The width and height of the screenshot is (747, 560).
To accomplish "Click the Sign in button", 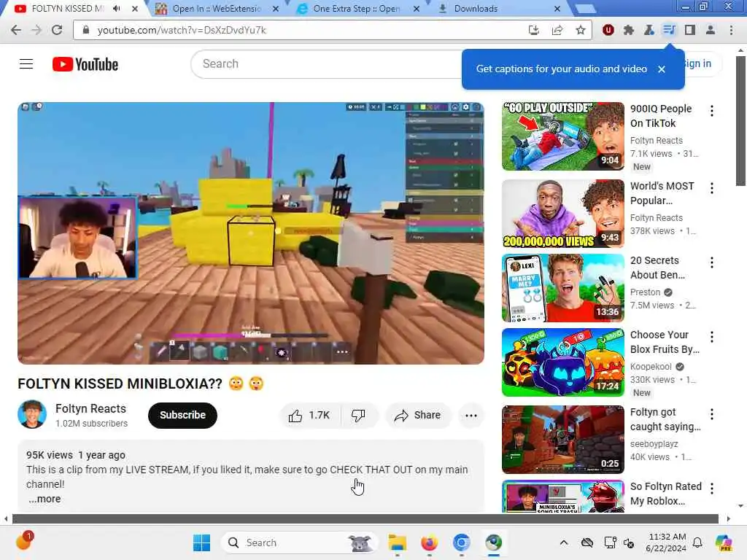I will (x=698, y=64).
